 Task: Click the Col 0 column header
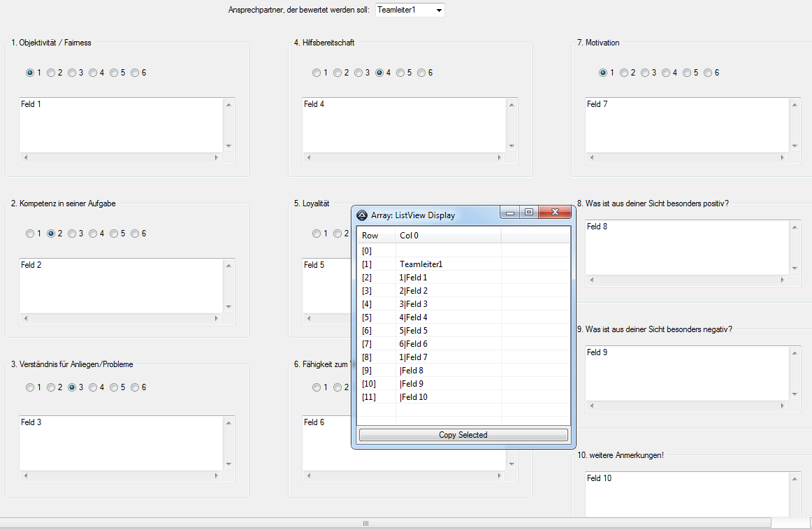pos(447,236)
